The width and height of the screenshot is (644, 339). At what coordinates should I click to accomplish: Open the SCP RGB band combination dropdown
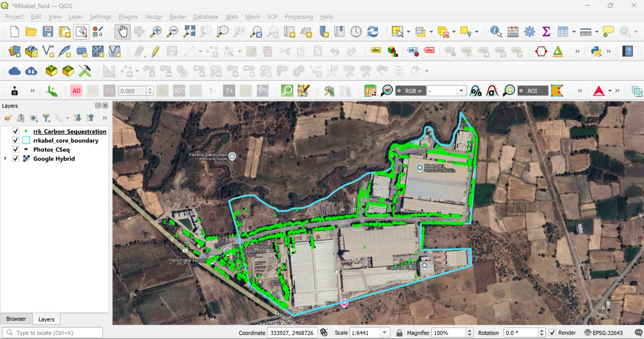[x=462, y=91]
